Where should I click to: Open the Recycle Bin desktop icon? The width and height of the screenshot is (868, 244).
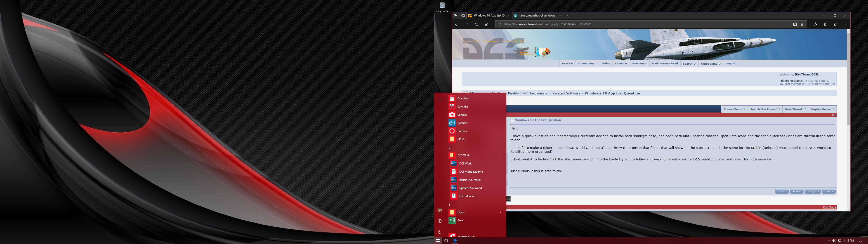coord(442,7)
